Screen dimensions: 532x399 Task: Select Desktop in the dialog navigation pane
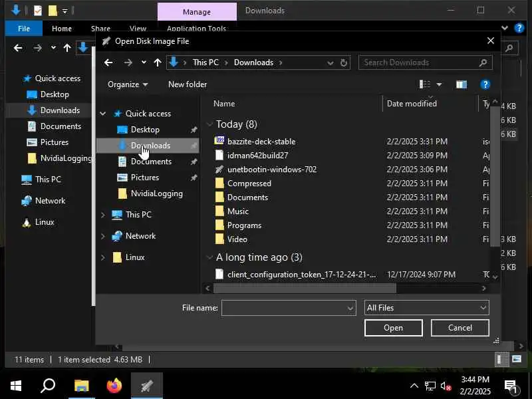tap(145, 130)
